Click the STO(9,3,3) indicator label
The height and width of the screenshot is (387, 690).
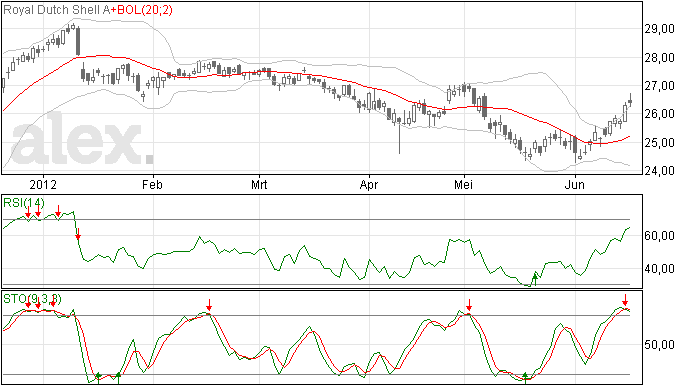pyautogui.click(x=33, y=299)
